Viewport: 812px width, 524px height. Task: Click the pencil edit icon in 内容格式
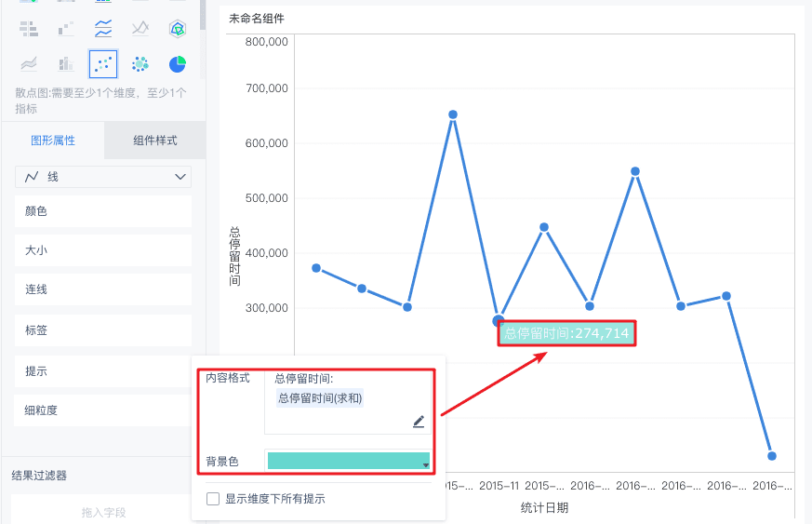[x=419, y=422]
